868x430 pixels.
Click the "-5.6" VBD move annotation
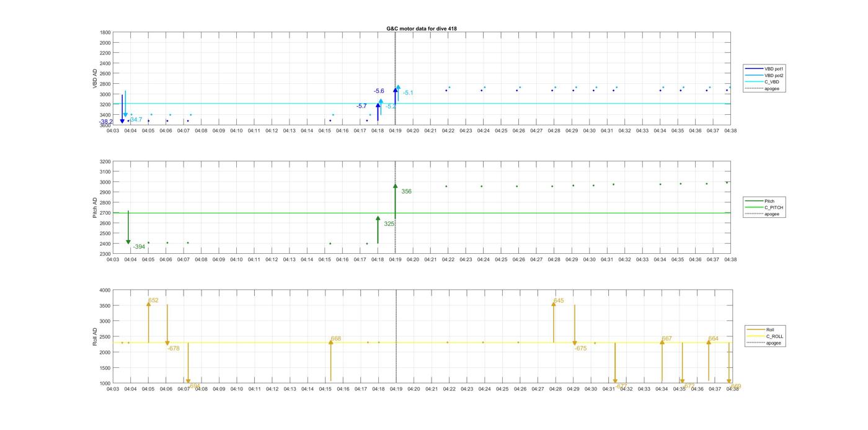click(379, 91)
